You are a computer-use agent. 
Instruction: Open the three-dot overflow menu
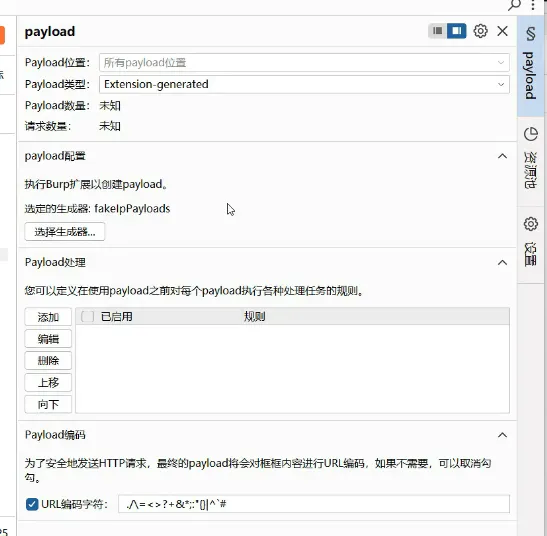[x=533, y=5]
